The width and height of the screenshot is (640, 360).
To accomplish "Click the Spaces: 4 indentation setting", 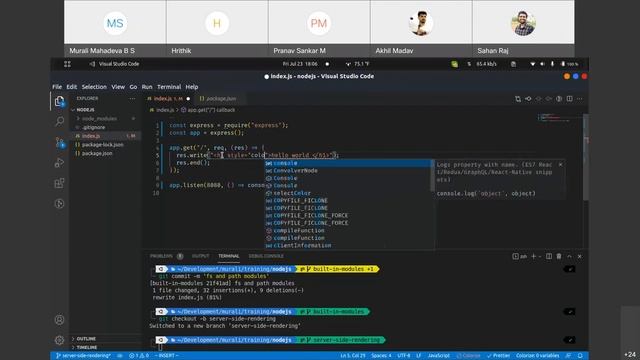I will click(x=381, y=356).
